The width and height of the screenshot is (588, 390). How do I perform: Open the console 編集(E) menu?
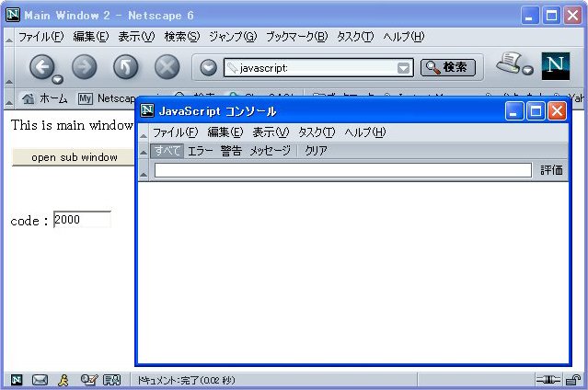tap(225, 132)
